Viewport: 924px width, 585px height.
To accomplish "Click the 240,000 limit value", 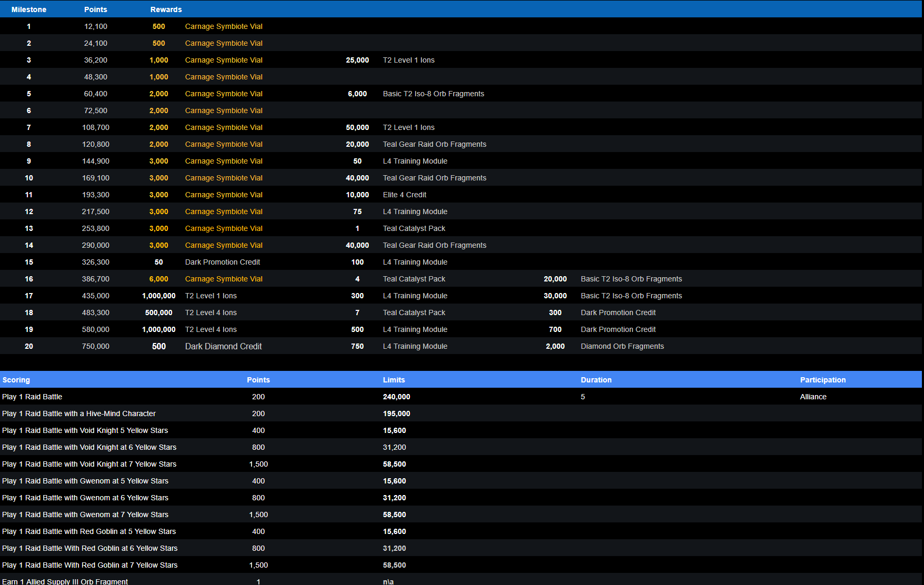I will [x=396, y=397].
